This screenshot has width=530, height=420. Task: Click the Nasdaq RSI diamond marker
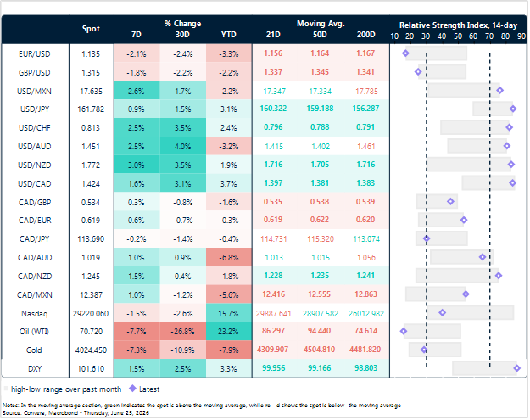point(442,313)
